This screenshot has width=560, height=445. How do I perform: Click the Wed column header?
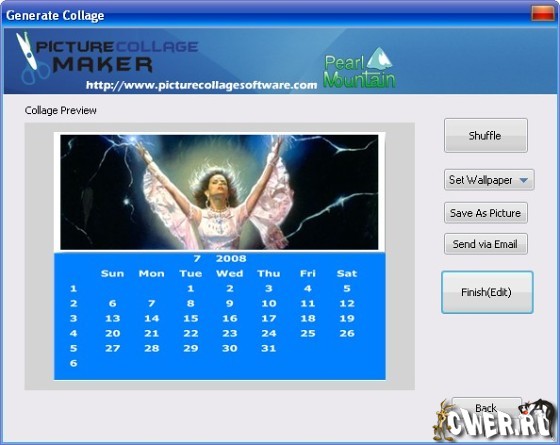[x=230, y=274]
